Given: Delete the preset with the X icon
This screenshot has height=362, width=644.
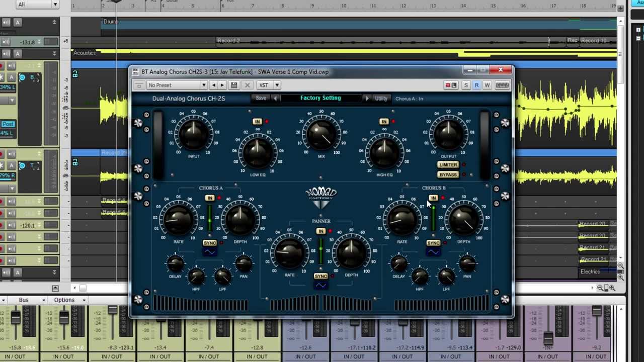Looking at the screenshot, I should coord(247,85).
